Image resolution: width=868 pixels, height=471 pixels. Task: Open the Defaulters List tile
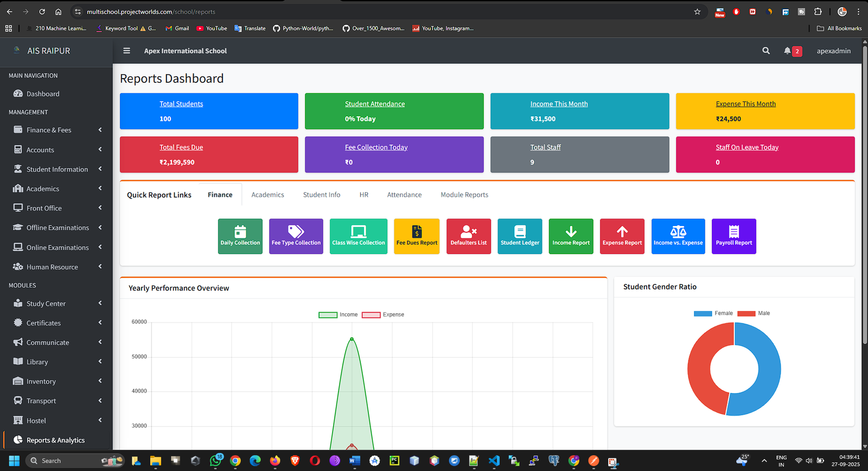click(x=469, y=236)
